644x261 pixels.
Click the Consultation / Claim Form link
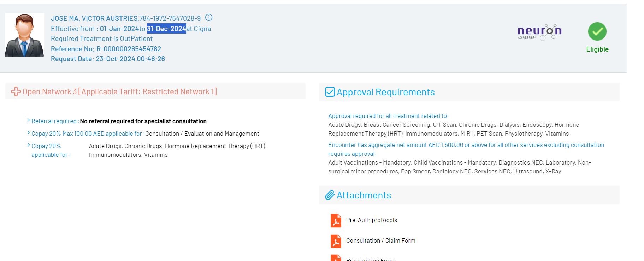(380, 241)
